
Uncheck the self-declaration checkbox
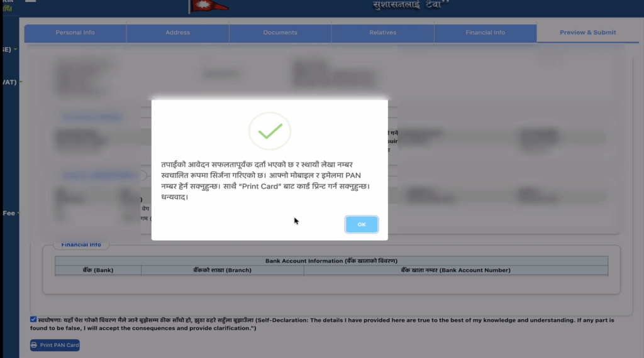(33, 320)
